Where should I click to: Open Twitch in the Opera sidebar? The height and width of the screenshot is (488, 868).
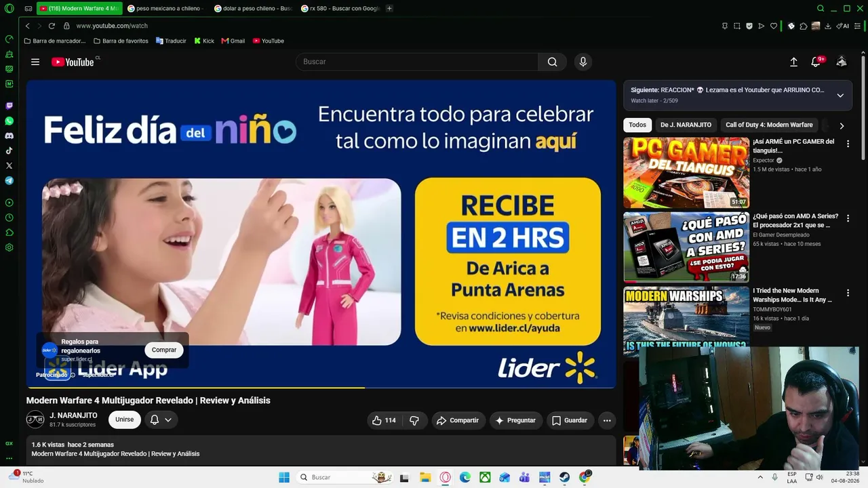[9, 106]
